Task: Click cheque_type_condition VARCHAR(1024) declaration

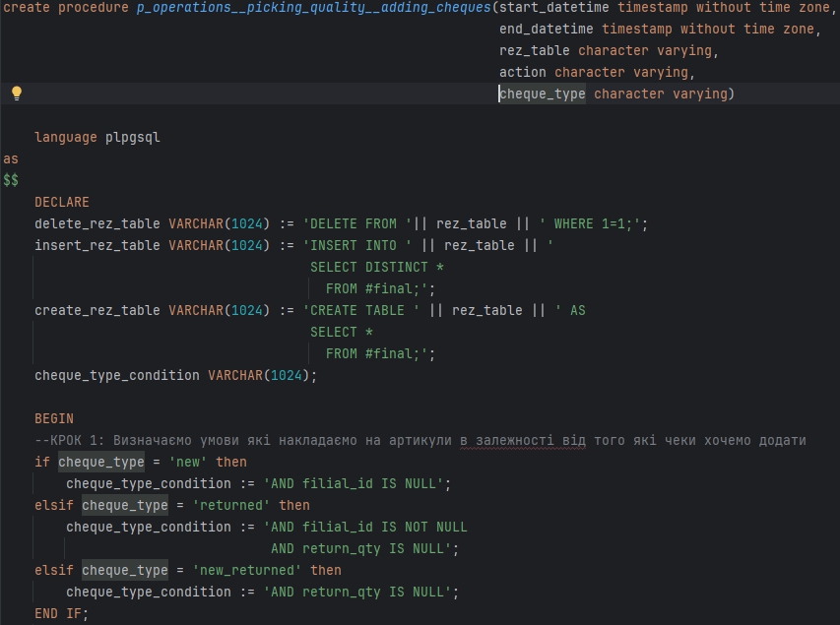Action: (175, 375)
